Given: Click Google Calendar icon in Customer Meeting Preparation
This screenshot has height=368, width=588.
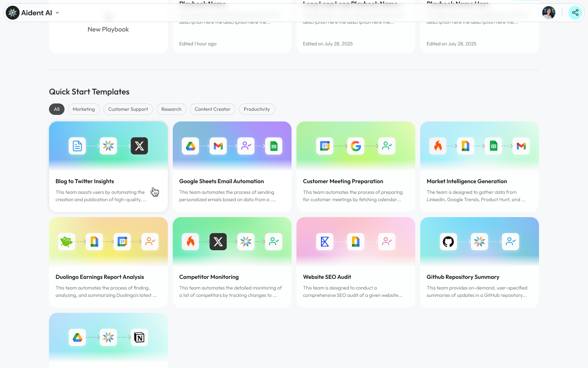Looking at the screenshot, I should point(325,146).
